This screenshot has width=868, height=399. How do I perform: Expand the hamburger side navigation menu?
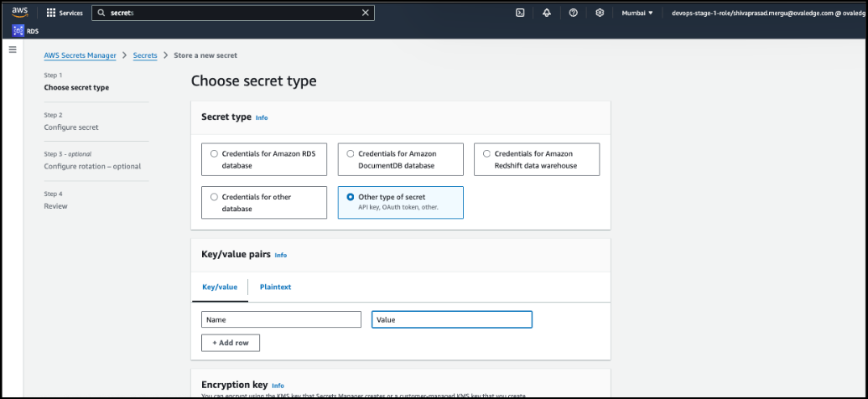(13, 49)
